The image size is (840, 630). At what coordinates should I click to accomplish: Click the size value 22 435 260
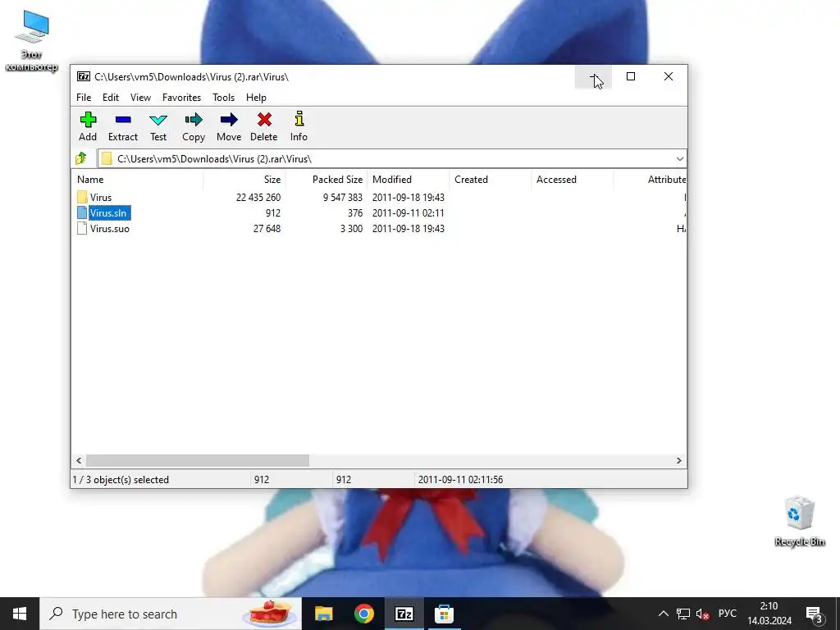[258, 198]
